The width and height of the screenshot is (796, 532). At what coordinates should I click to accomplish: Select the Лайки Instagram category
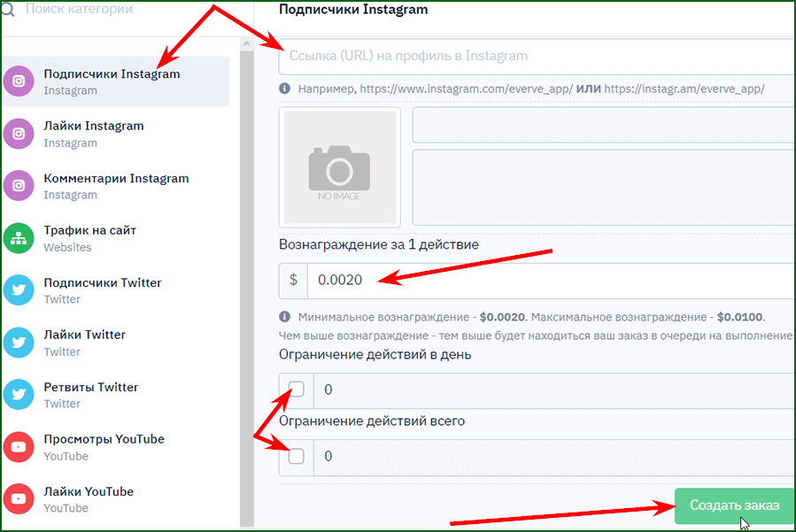tap(116, 134)
